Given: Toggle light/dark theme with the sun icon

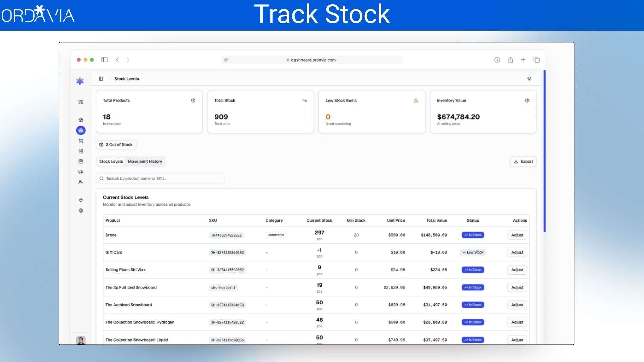Looking at the screenshot, I should click(529, 79).
